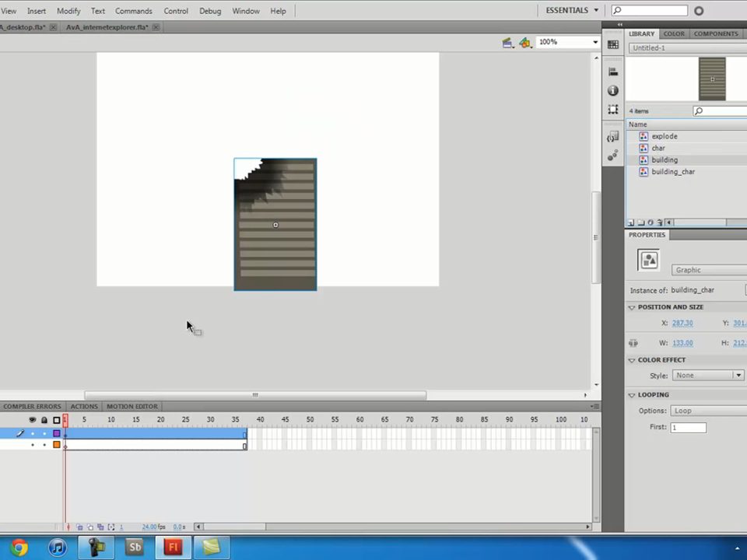Toggle lock all layers padlock icon

(x=44, y=420)
